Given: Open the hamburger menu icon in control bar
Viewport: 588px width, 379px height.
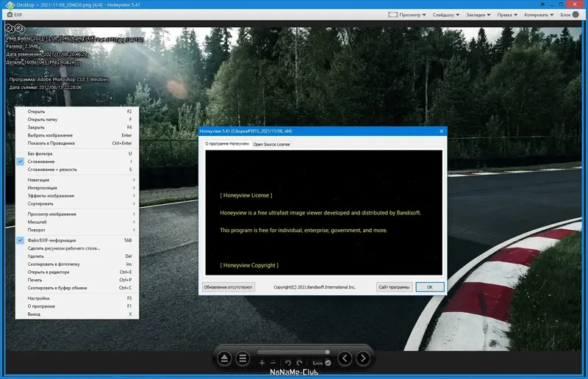Looking at the screenshot, I should coord(243,358).
